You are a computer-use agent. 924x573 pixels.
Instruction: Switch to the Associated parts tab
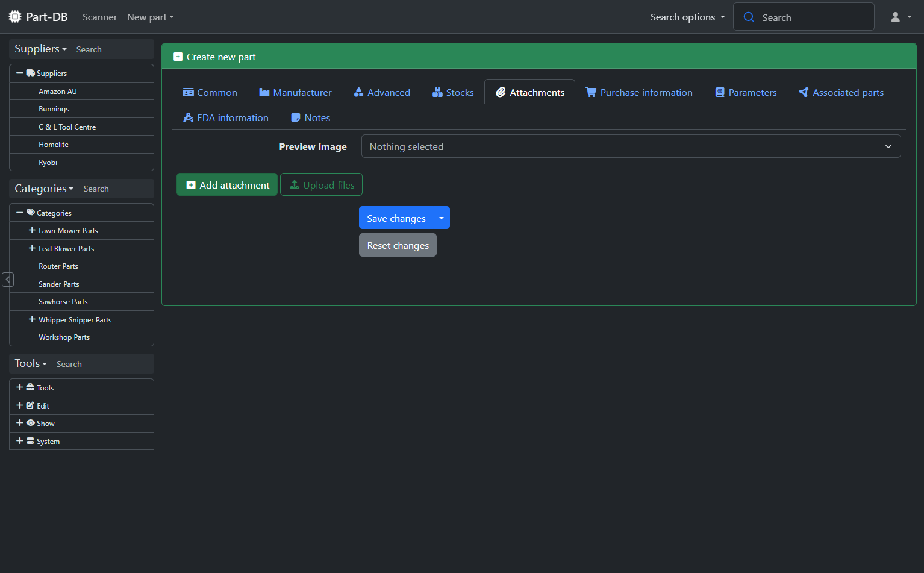841,92
